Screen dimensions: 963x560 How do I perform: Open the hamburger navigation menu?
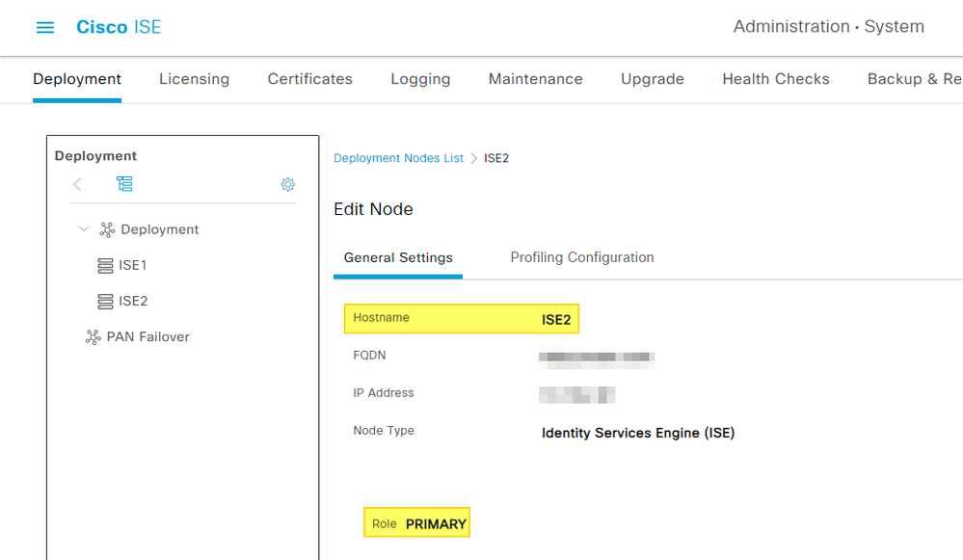tap(45, 28)
